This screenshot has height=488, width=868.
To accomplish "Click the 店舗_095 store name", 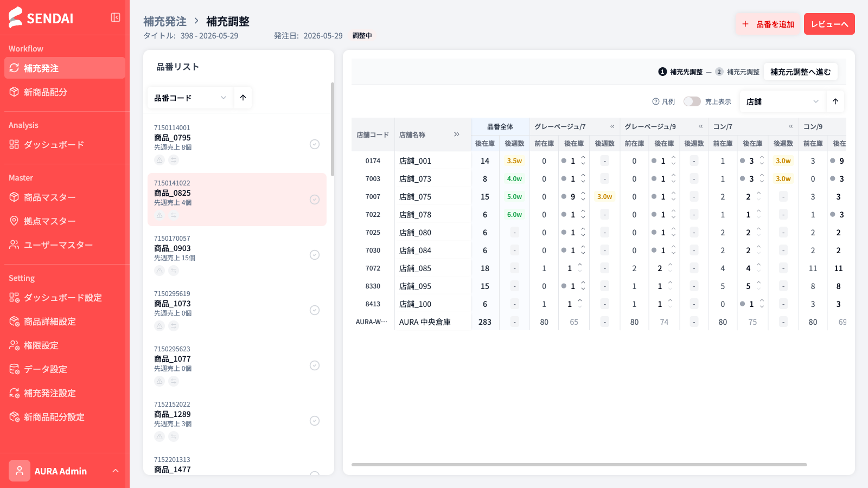I will [x=415, y=286].
